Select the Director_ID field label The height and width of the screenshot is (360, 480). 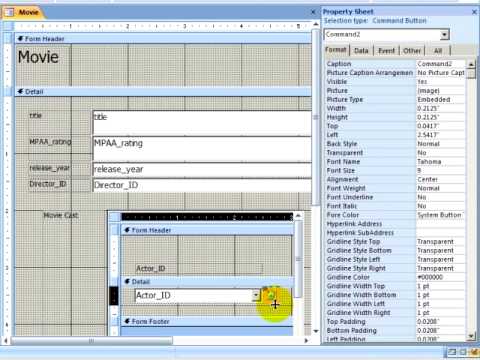(48, 184)
